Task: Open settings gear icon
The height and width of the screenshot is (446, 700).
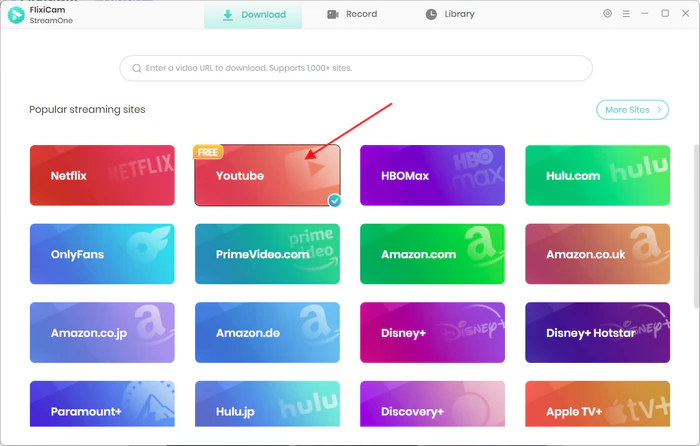Action: click(607, 13)
